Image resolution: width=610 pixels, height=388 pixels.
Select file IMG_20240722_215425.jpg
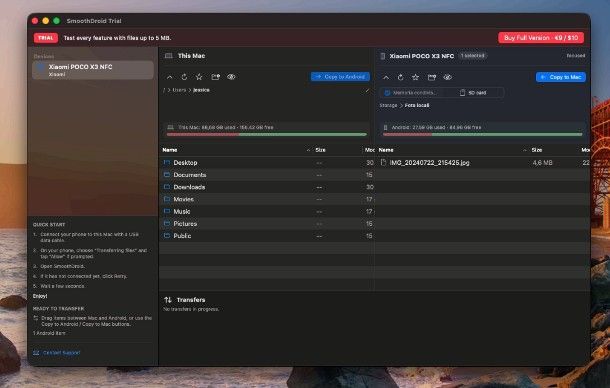(x=483, y=163)
